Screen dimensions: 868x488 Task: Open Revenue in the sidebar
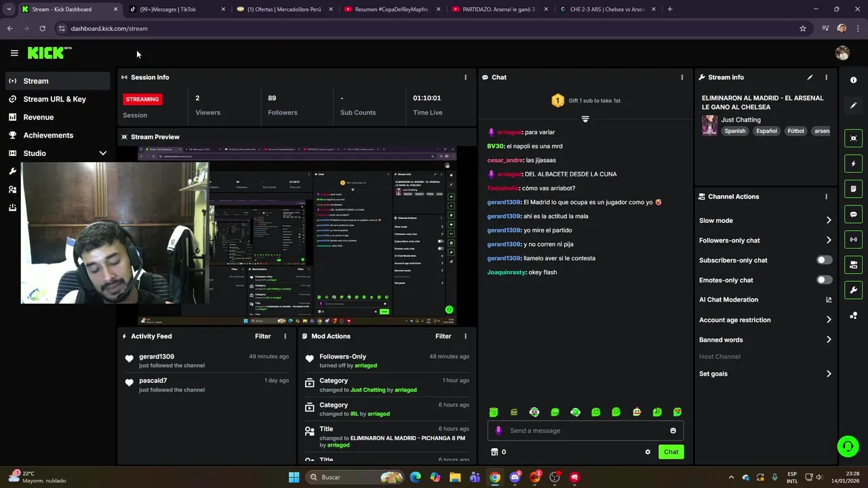[58, 117]
